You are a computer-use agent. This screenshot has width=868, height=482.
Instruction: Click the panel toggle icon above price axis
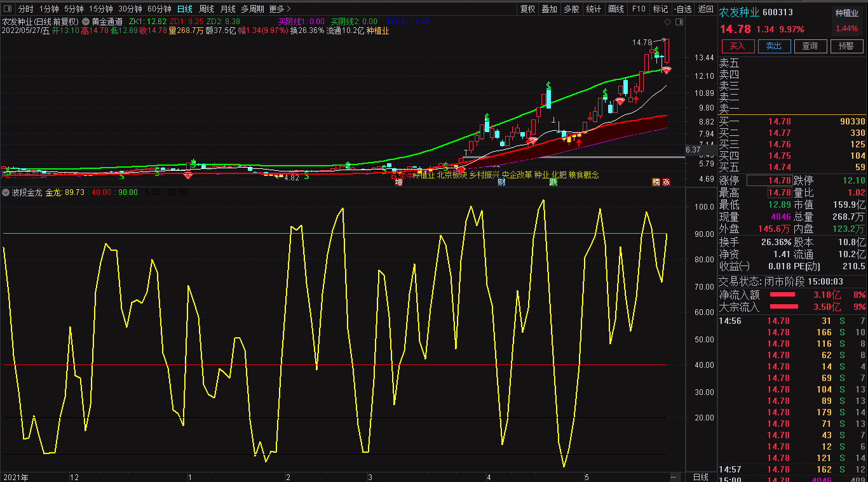coord(679,21)
